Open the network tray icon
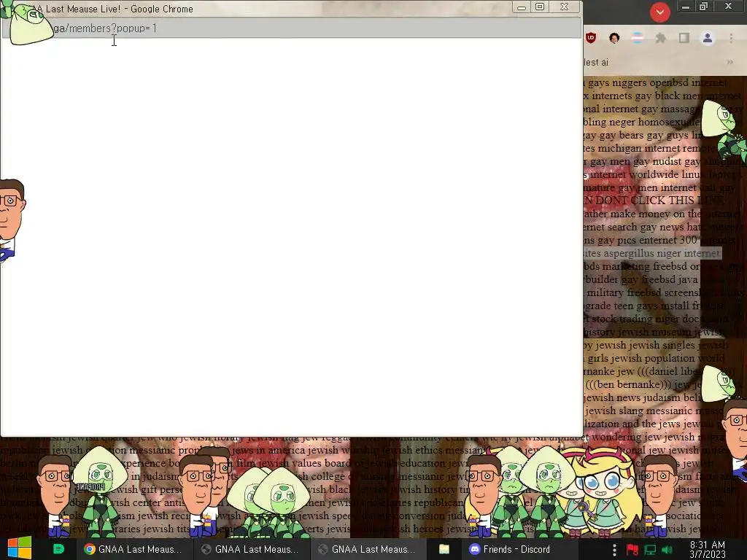This screenshot has height=560, width=747. [x=650, y=551]
